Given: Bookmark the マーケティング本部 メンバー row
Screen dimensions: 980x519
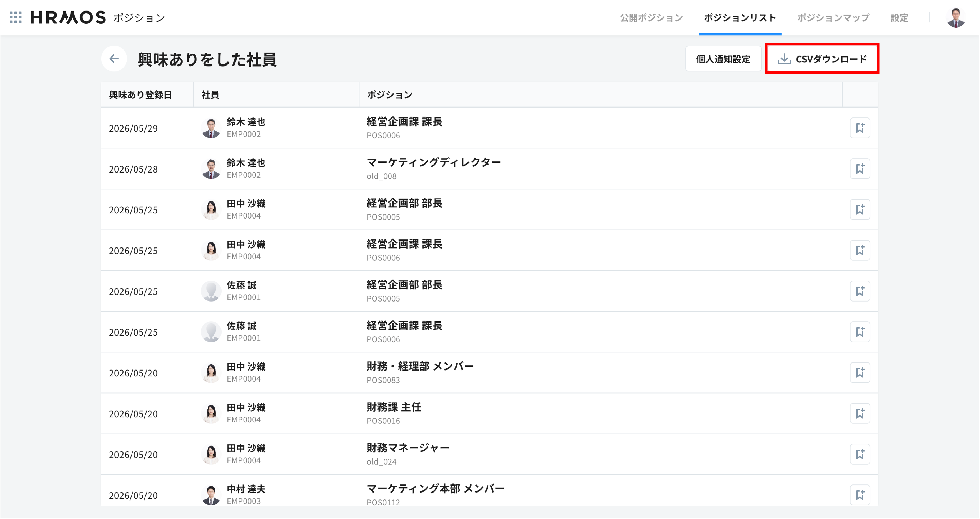Looking at the screenshot, I should 860,495.
